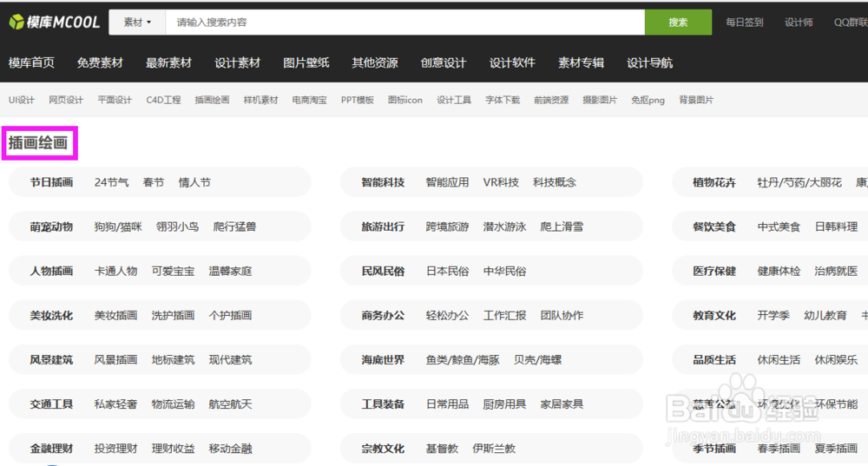Open the 工具装备 category
Image resolution: width=868 pixels, height=466 pixels.
(383, 404)
